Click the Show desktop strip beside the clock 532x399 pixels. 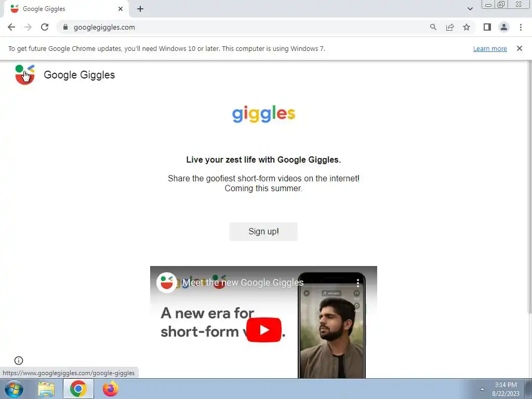(x=528, y=389)
